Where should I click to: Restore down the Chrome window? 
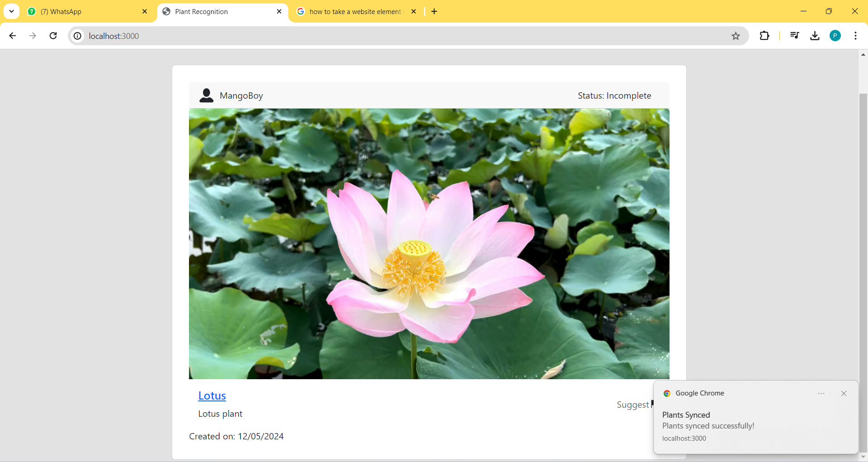click(x=829, y=11)
